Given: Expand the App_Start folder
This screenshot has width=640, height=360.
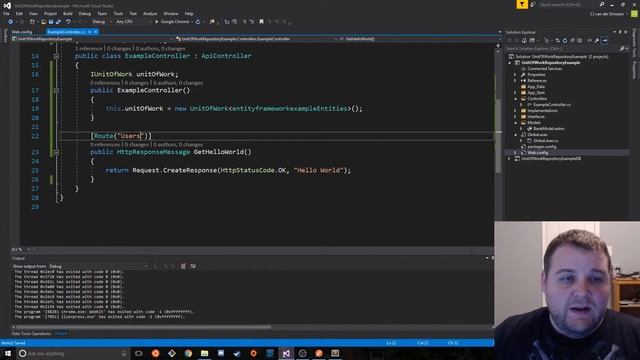Looking at the screenshot, I should tap(516, 93).
